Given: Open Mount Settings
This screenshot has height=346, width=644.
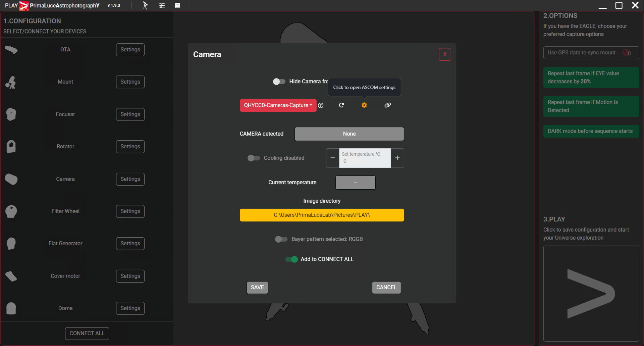Looking at the screenshot, I should click(130, 82).
